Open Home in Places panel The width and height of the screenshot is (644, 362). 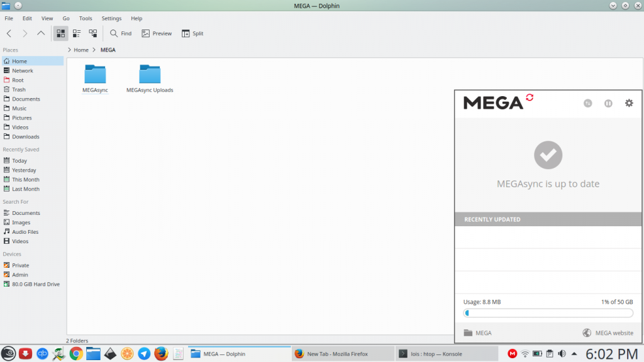click(x=33, y=61)
